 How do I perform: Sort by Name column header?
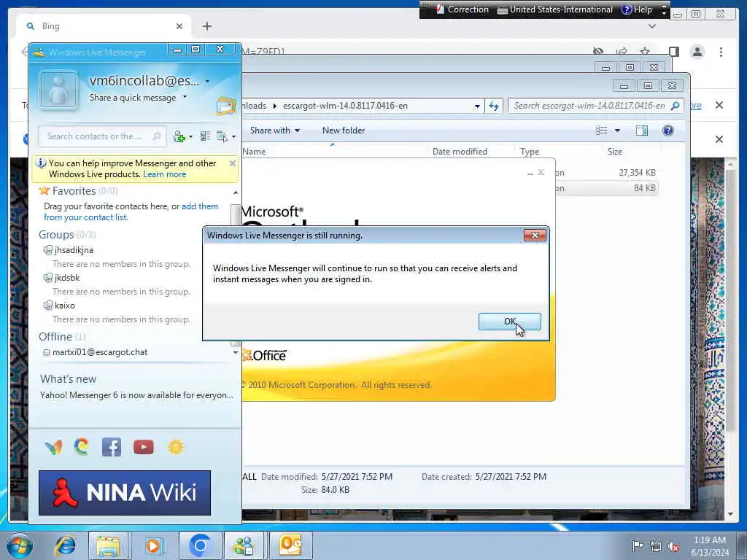coord(254,152)
